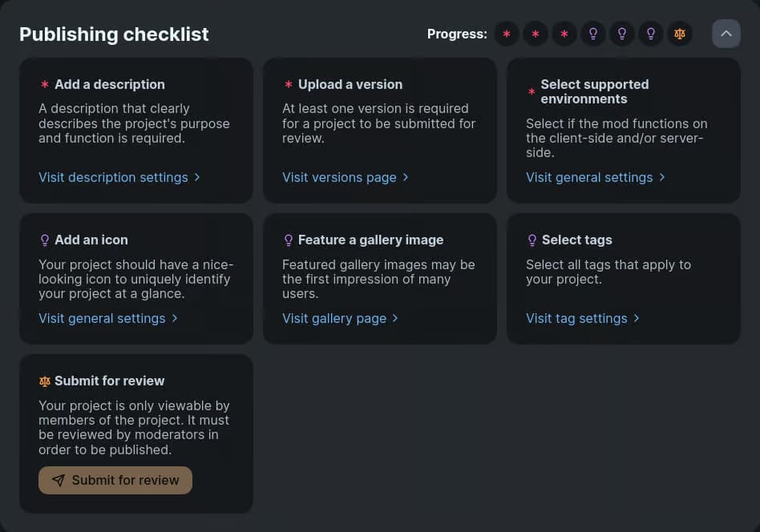Open description settings
760x532 pixels.
113,177
